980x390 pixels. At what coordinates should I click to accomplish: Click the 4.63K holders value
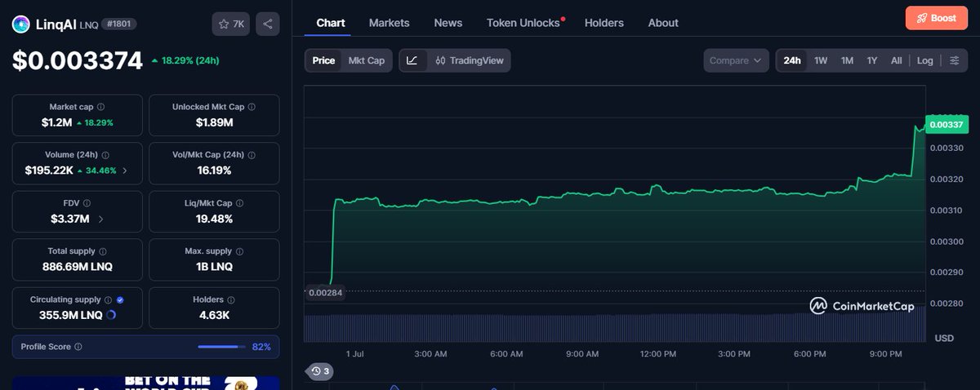[x=214, y=315]
